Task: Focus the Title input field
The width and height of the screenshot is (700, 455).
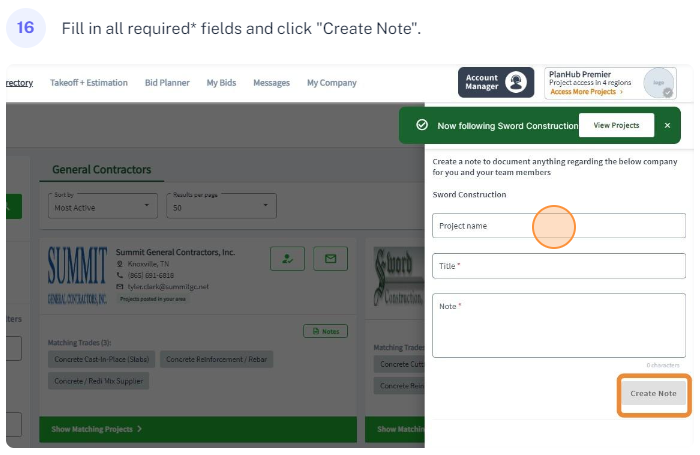Action: click(558, 266)
